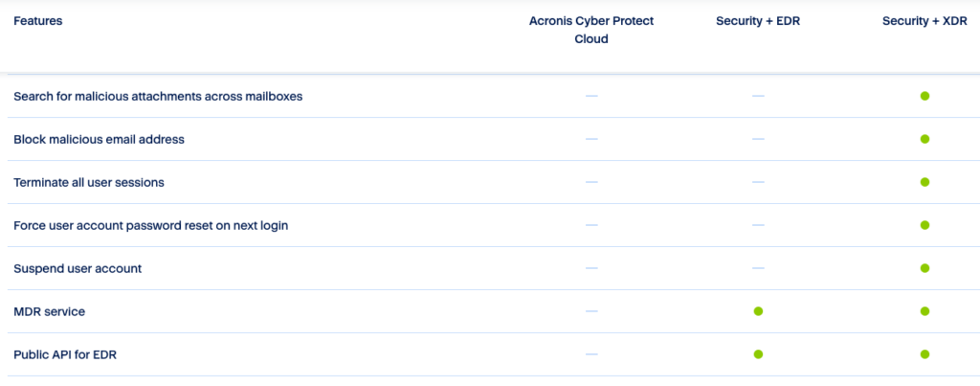Select 'Search for malicious attachments across mailboxes' row label
Screen dimensions: 980x386
tap(158, 96)
